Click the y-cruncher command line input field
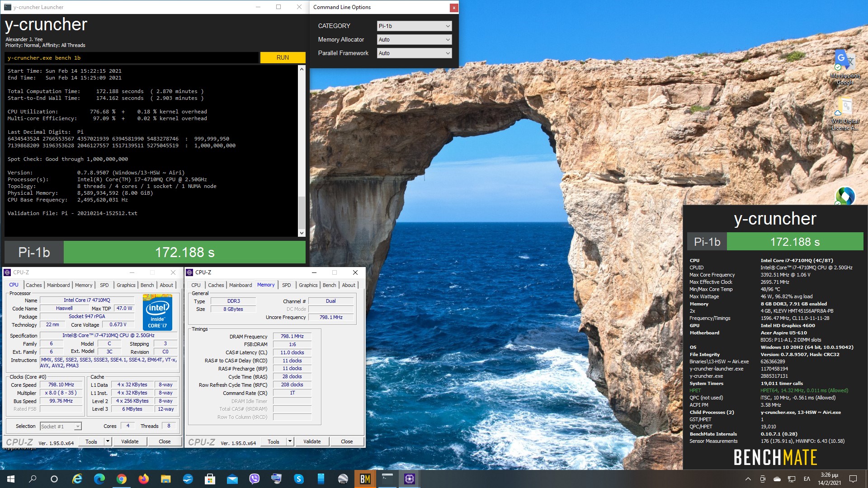This screenshot has width=868, height=488. [132, 58]
